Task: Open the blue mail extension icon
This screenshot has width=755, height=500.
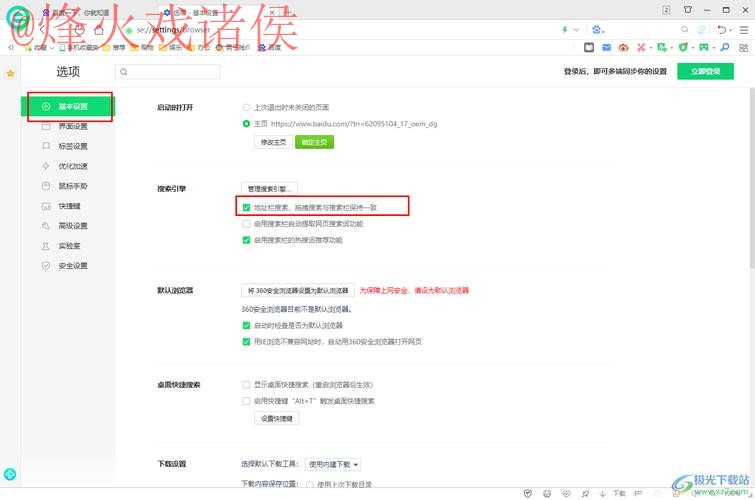Action: click(x=607, y=47)
